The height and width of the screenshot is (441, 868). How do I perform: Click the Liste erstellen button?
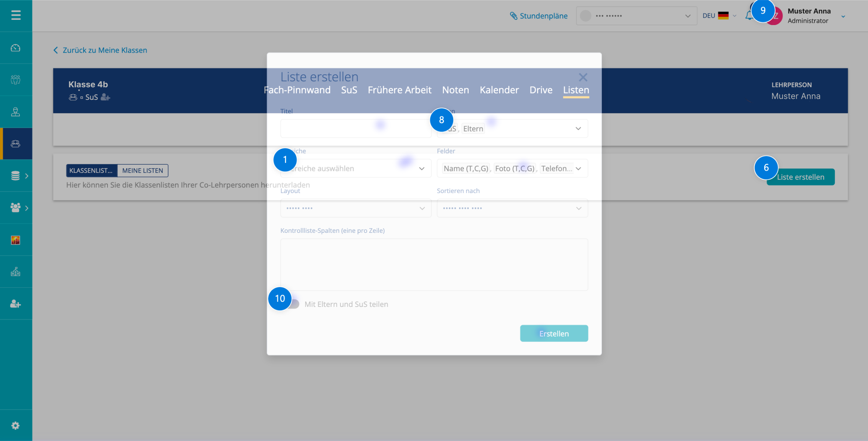pyautogui.click(x=801, y=177)
